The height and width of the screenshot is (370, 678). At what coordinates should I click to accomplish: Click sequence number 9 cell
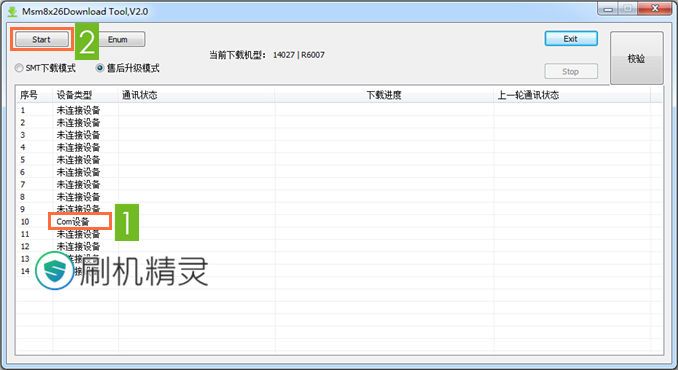(x=22, y=209)
